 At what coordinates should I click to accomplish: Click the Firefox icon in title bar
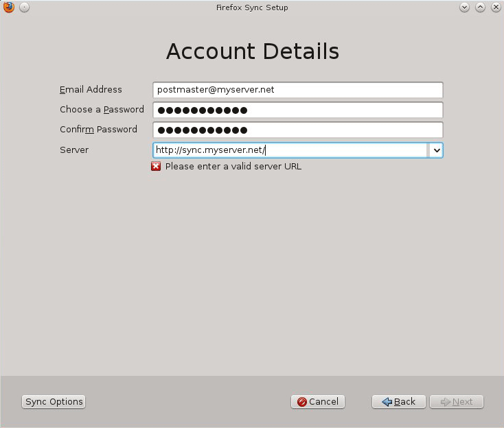tap(9, 7)
